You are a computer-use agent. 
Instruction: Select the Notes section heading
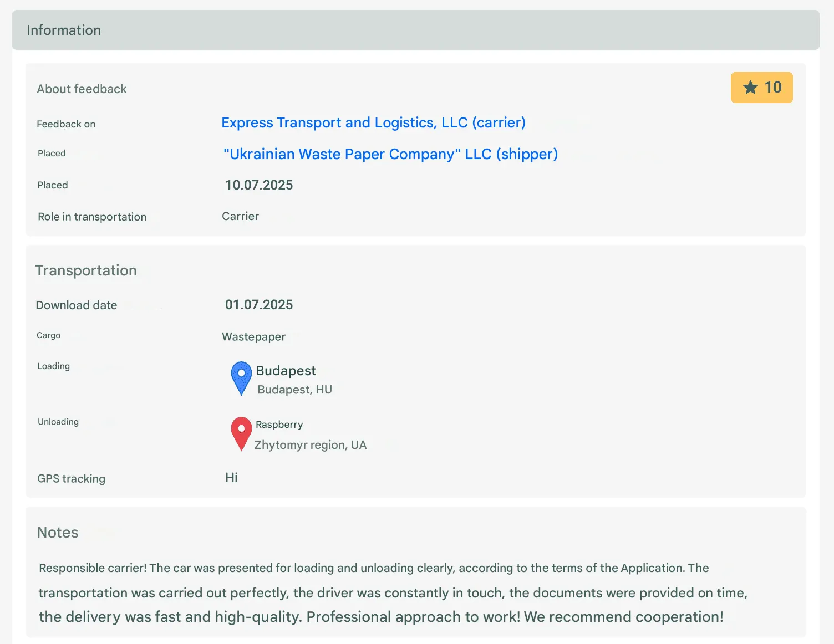coord(58,533)
